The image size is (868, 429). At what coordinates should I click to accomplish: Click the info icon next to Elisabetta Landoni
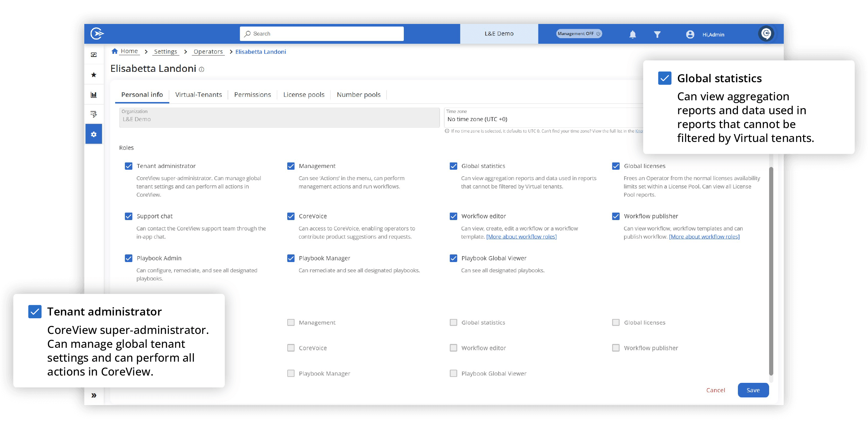[x=202, y=69]
